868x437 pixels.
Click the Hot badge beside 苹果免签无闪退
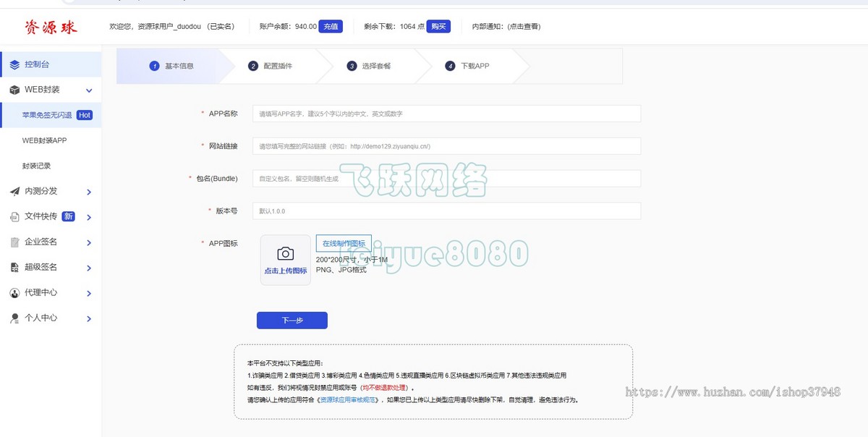point(85,115)
